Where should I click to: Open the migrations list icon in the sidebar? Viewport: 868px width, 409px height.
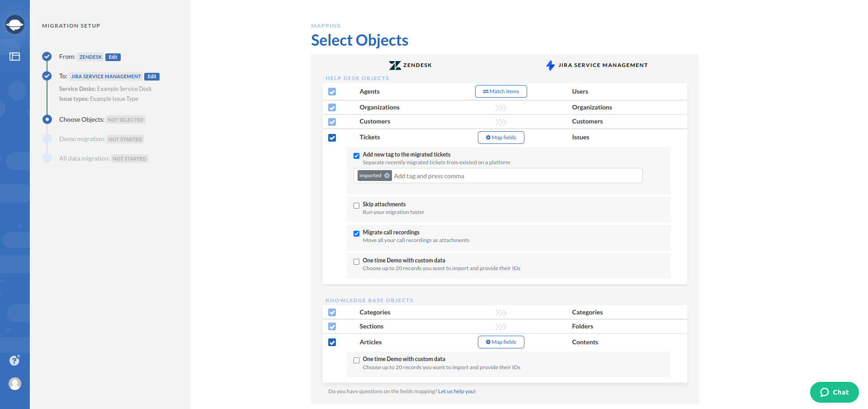coord(15,57)
